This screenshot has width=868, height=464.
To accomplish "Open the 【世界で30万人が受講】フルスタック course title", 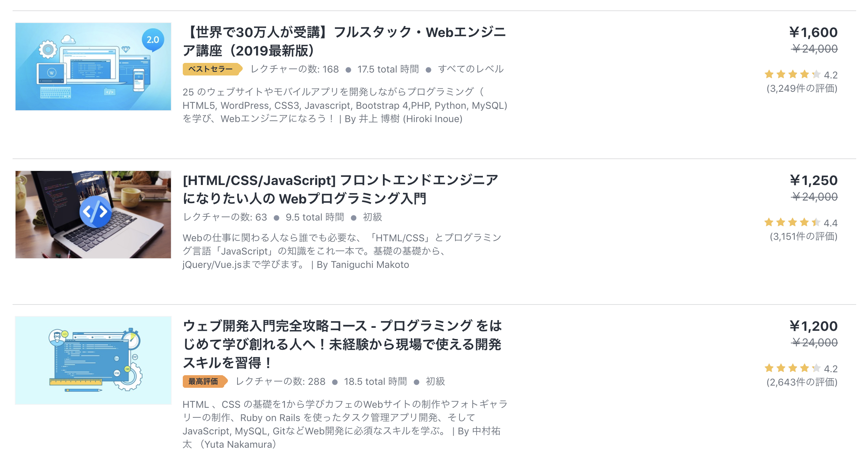I will 344,41.
